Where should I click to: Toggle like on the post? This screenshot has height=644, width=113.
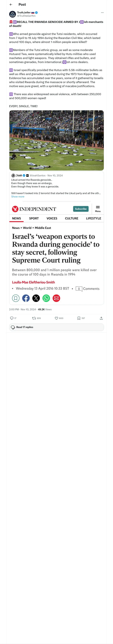coord(56,318)
